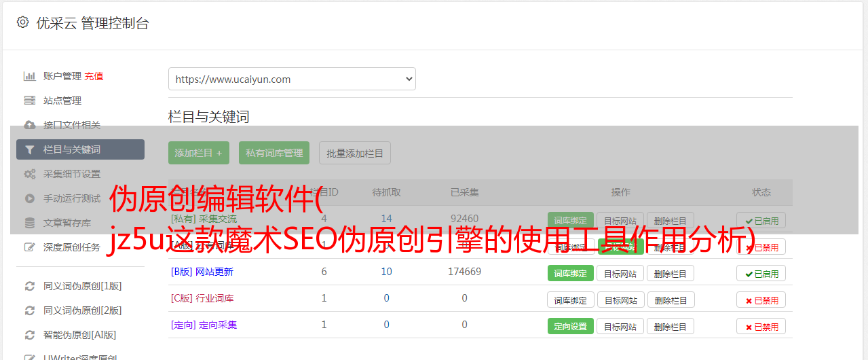Open the https://www.ucaiyun.com site dropdown

click(292, 79)
